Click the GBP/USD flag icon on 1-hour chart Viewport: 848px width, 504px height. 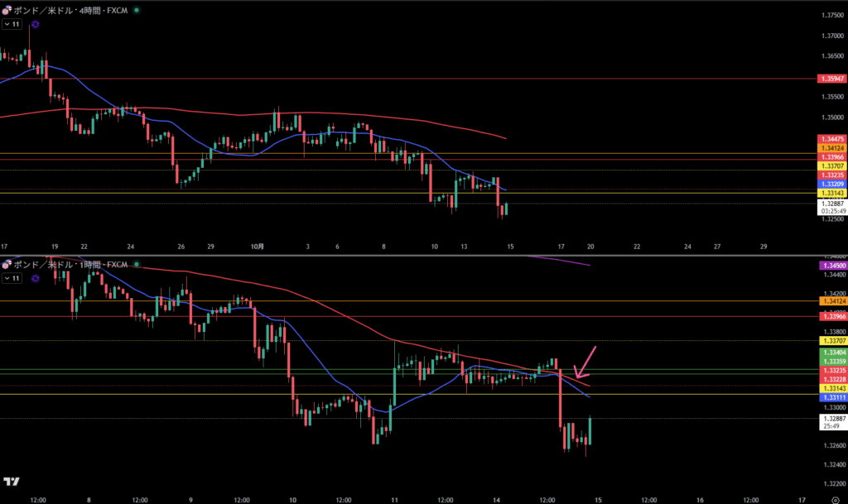(x=7, y=265)
